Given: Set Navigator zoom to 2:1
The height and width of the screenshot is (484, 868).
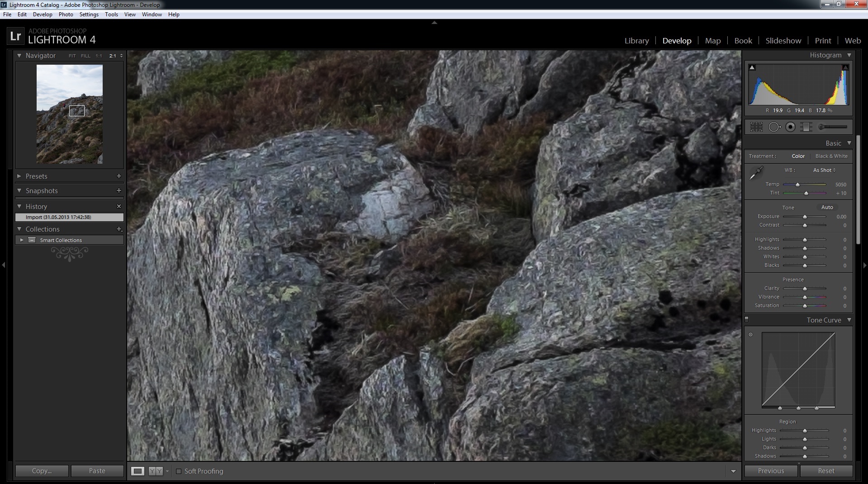Looking at the screenshot, I should click(x=112, y=56).
